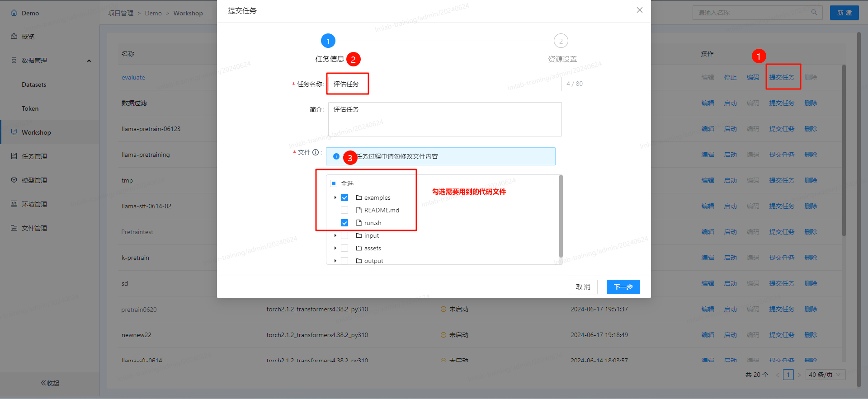Click the file tree vertical scrollbar
This screenshot has width=868, height=399.
click(x=561, y=217)
